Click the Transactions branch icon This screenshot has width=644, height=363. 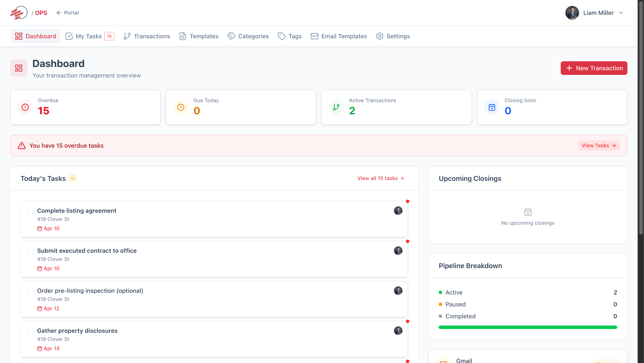point(127,36)
